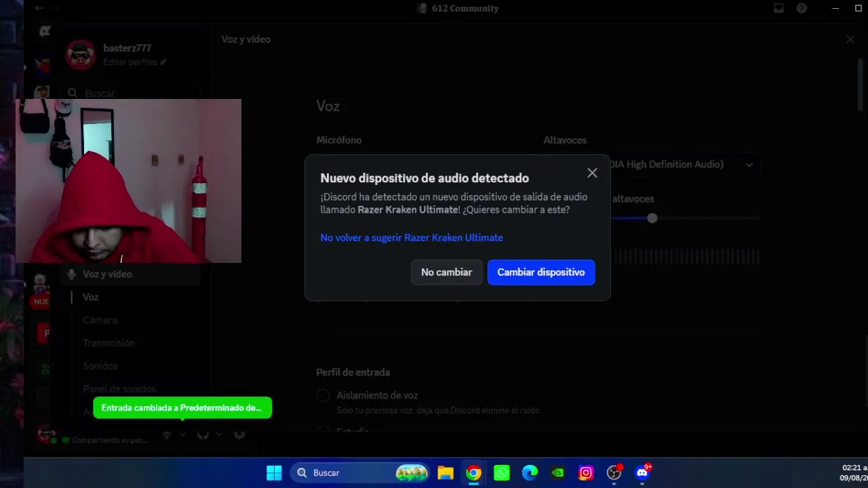Select the 'Sonidos' settings tab
The height and width of the screenshot is (488, 868).
[x=100, y=366]
